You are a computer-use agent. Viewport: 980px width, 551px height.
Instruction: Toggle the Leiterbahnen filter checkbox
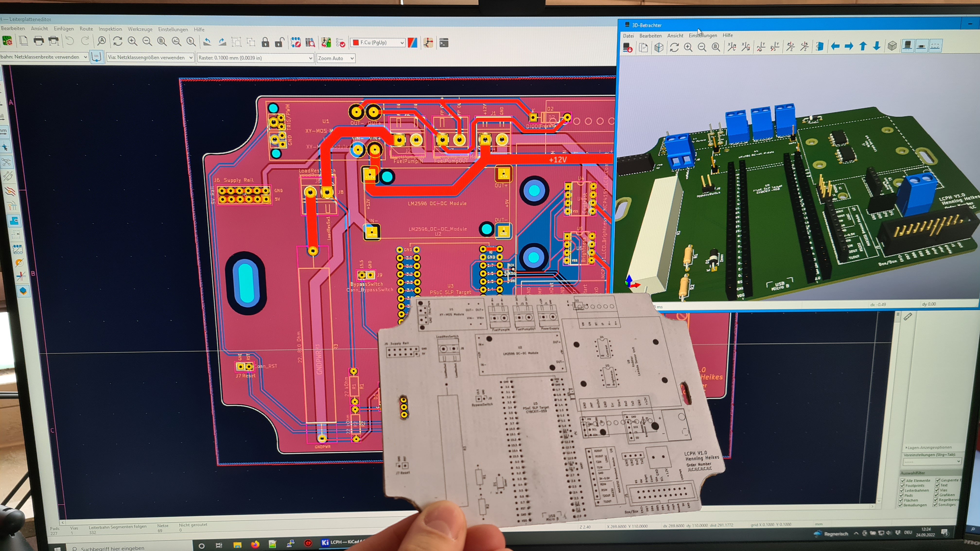[902, 490]
